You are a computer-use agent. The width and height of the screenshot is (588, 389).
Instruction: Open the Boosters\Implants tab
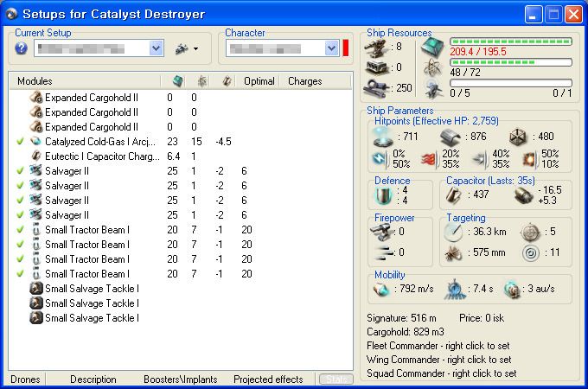coord(181,379)
